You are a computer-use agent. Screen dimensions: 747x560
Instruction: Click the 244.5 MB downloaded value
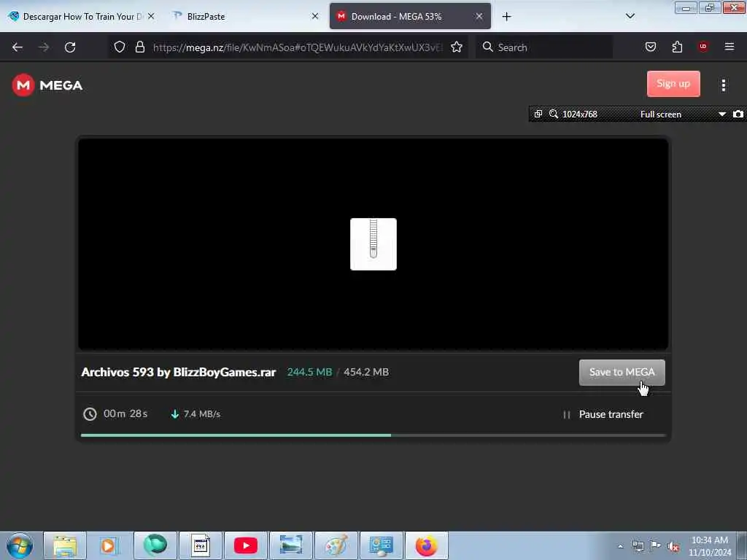(309, 372)
